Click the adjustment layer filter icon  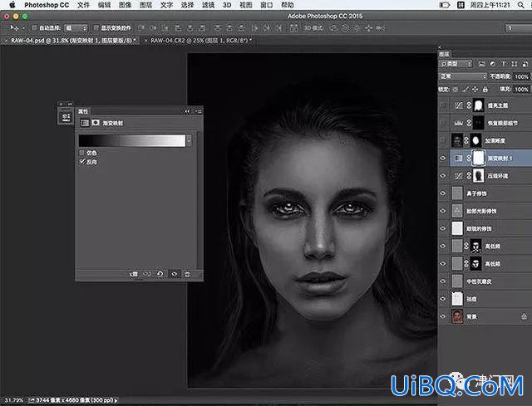coord(493,64)
